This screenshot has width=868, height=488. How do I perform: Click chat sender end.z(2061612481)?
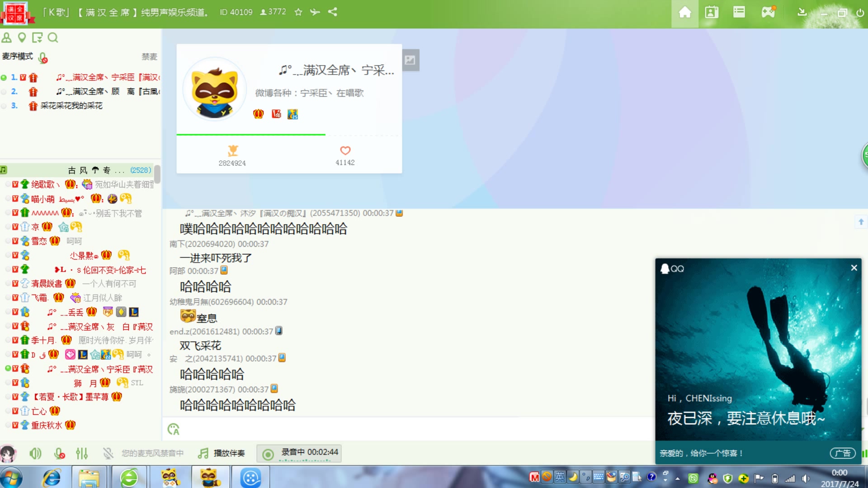pos(204,332)
